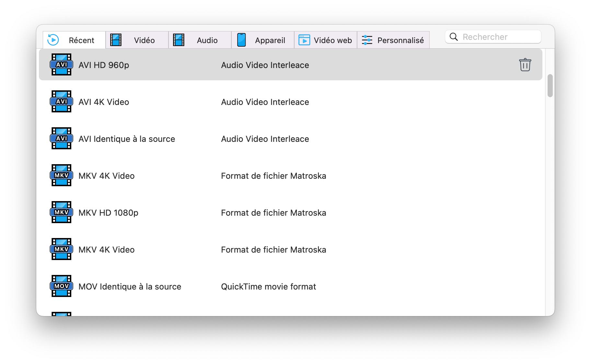This screenshot has width=591, height=364.
Task: Delete the AVI HD 960p preset with trash icon
Action: click(x=525, y=65)
